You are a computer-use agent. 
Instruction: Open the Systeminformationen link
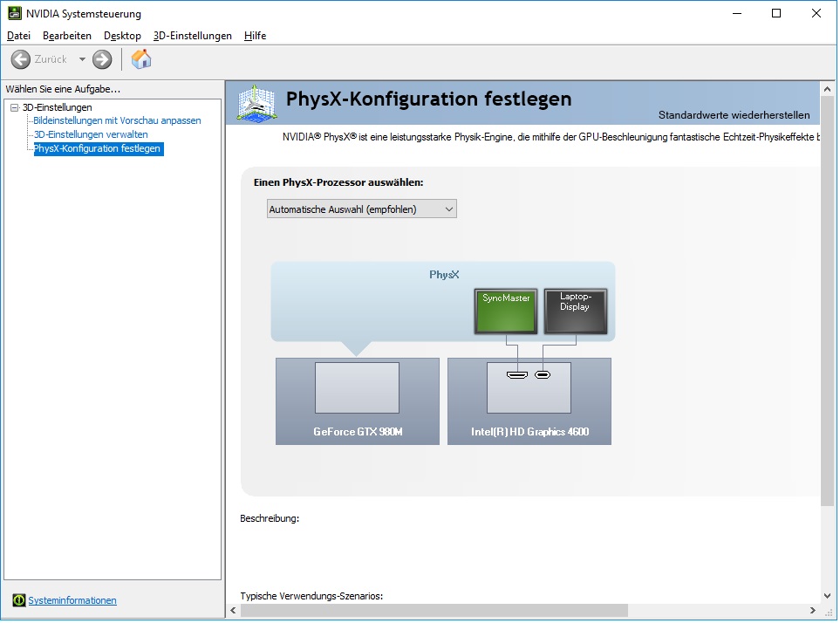coord(72,600)
